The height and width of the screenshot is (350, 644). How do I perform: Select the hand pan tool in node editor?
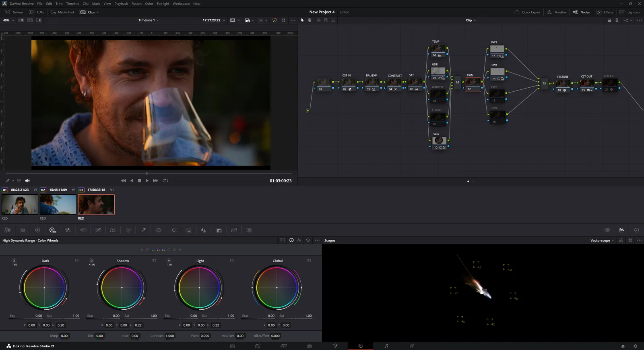pos(310,20)
